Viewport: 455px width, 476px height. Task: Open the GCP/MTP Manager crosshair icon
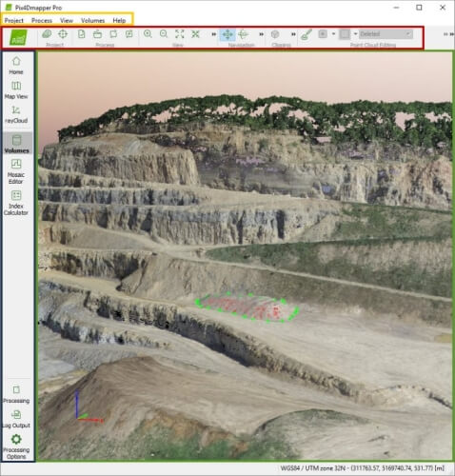63,34
